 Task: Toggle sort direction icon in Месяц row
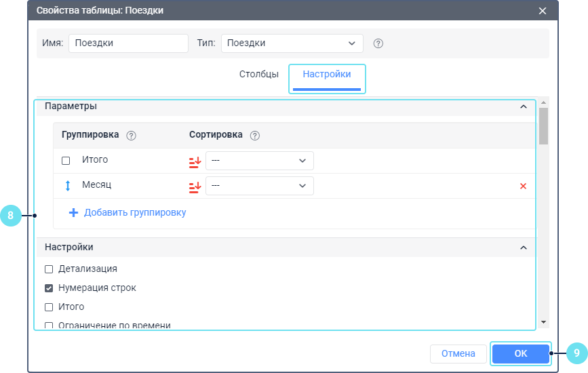click(x=195, y=186)
